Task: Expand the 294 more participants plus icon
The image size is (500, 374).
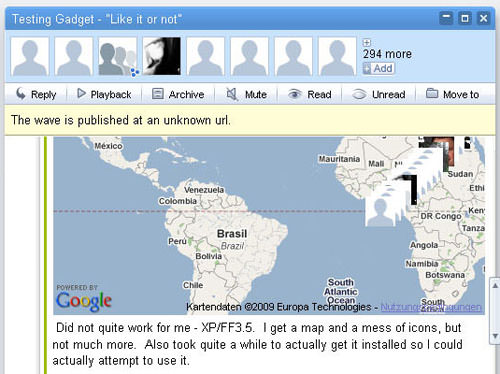Action: pos(367,43)
